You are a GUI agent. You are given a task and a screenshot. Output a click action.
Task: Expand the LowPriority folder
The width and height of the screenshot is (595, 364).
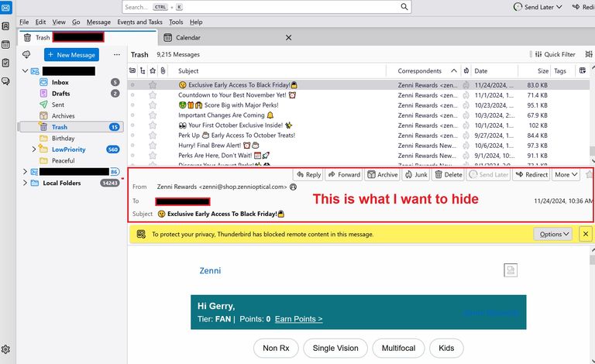click(34, 149)
